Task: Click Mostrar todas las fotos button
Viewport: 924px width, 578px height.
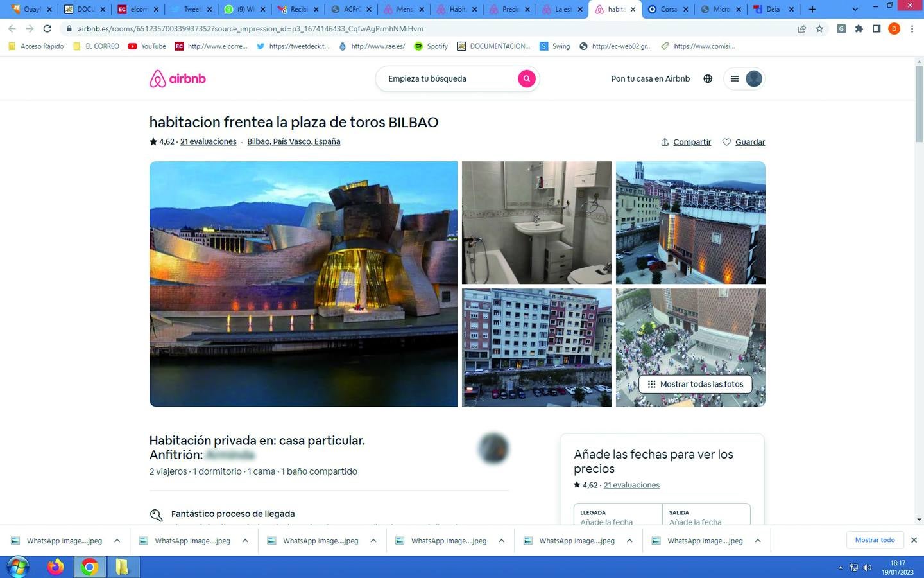Action: 696,384
